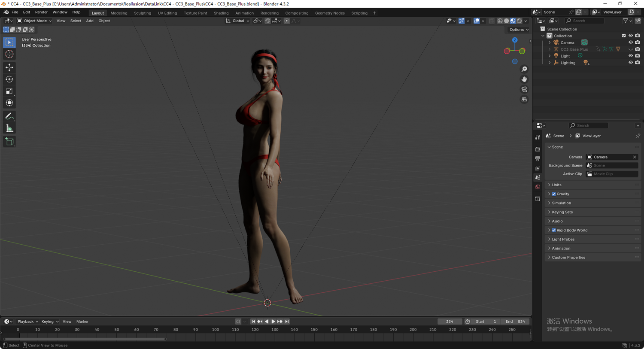
Task: Toggle X-ray display mode
Action: click(492, 21)
